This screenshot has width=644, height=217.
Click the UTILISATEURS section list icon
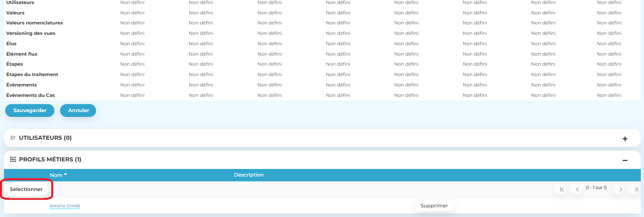click(13, 138)
